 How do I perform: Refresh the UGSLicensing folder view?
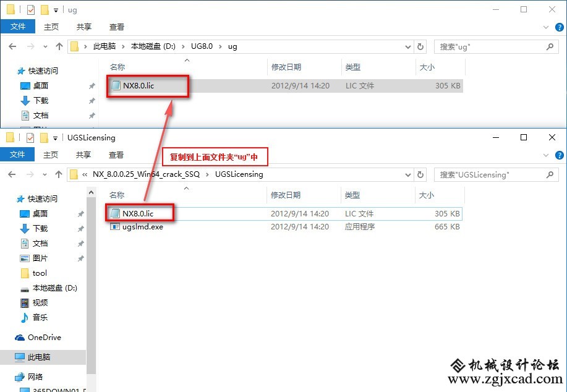click(x=420, y=174)
